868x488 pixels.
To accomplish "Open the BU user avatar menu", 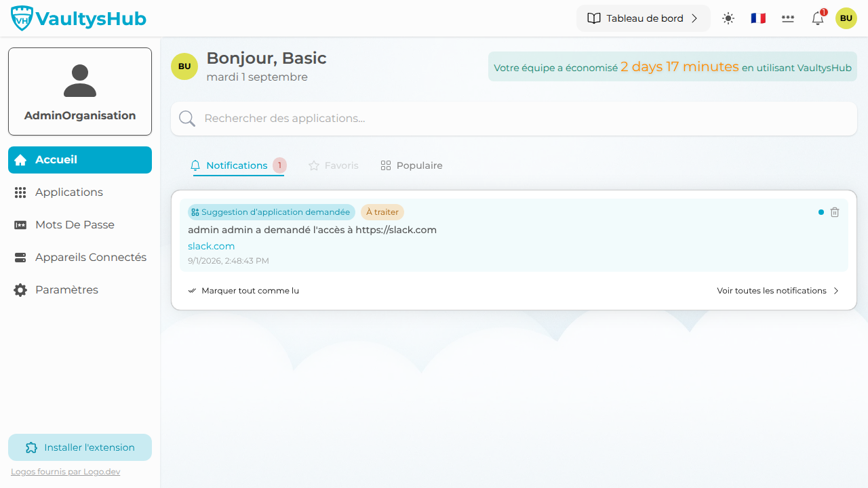I will click(846, 18).
